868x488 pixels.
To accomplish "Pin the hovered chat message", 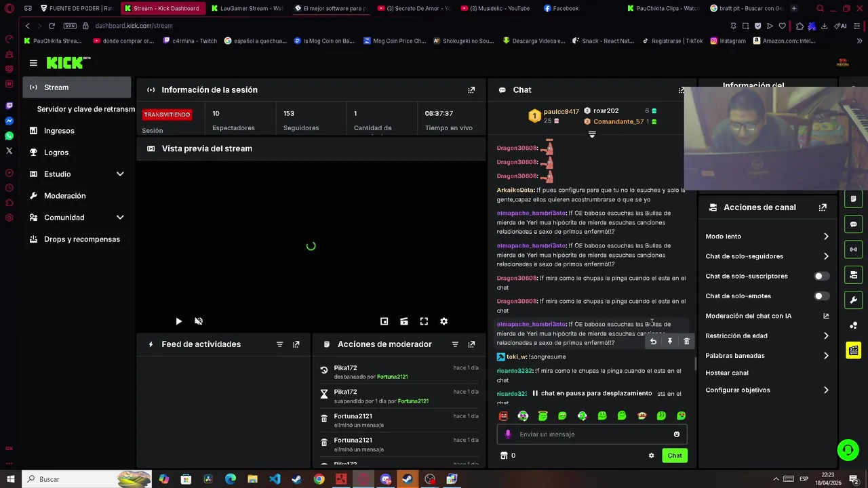I will [670, 342].
